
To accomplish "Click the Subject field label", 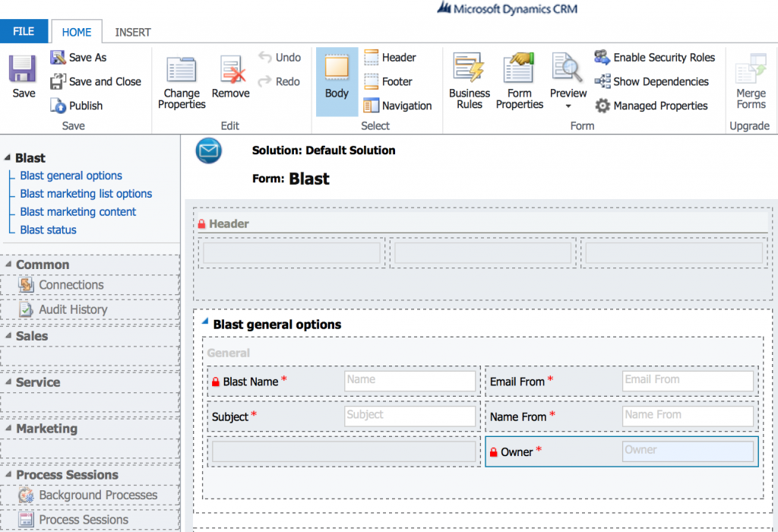I will (x=229, y=417).
